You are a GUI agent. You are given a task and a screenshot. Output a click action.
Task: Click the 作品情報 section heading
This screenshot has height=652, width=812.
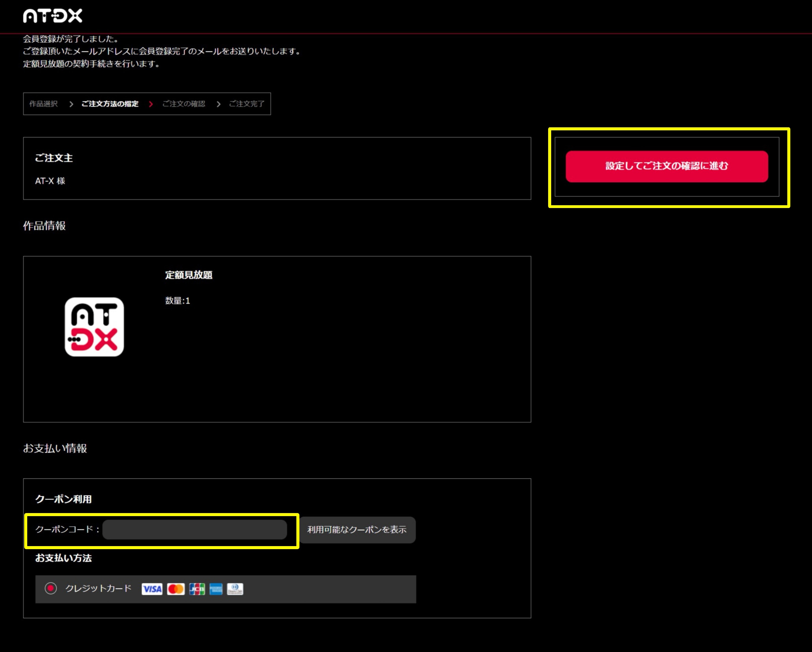[x=44, y=226]
